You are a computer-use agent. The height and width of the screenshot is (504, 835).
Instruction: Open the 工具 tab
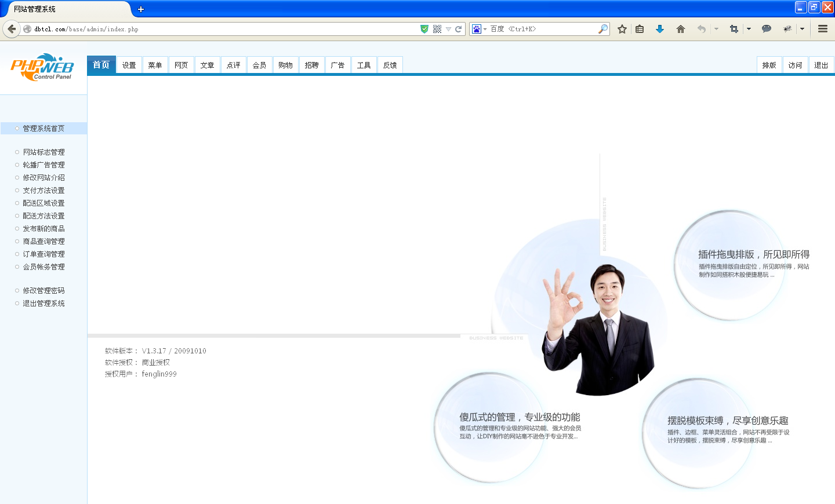pos(364,65)
